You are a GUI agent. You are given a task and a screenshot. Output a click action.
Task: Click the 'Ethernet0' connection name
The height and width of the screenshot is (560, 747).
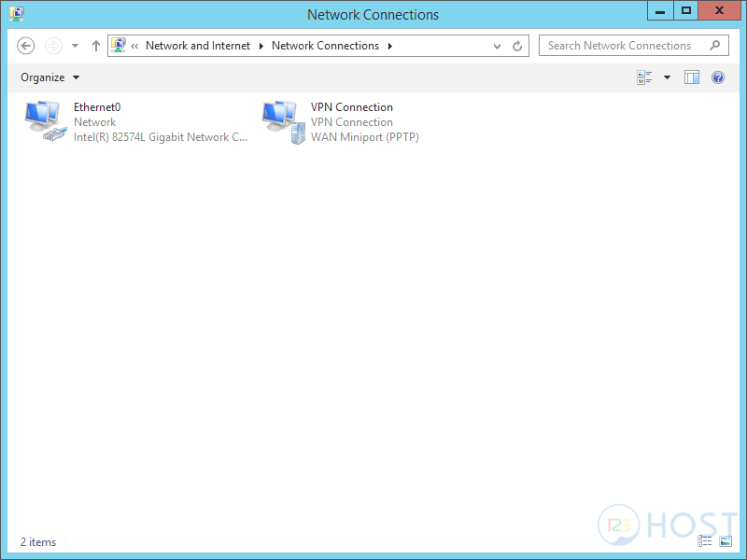(97, 107)
